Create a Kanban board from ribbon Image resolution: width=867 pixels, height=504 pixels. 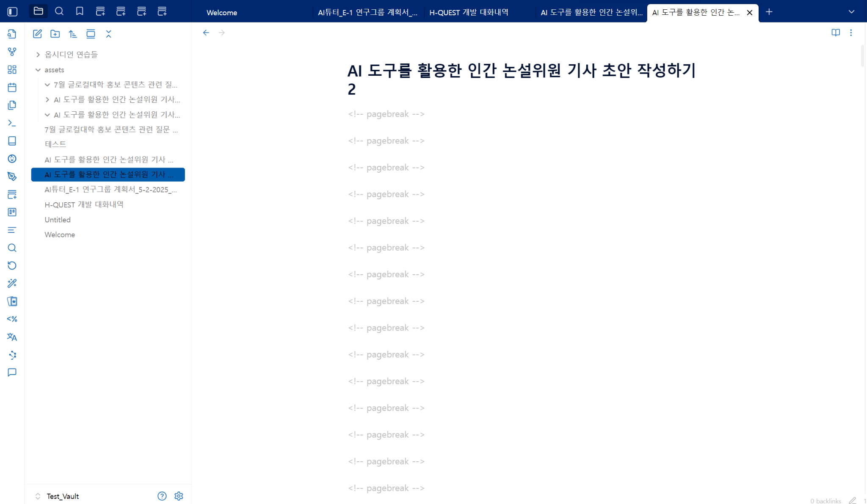tap(12, 212)
